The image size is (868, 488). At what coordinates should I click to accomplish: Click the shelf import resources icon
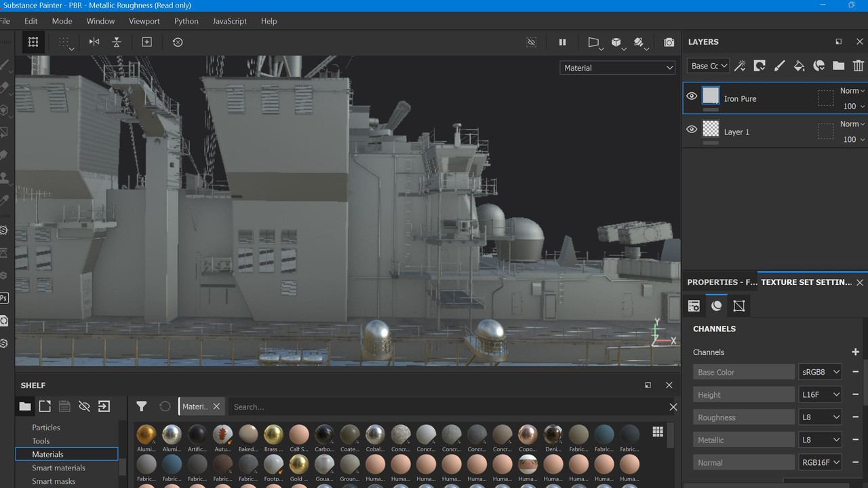45,407
